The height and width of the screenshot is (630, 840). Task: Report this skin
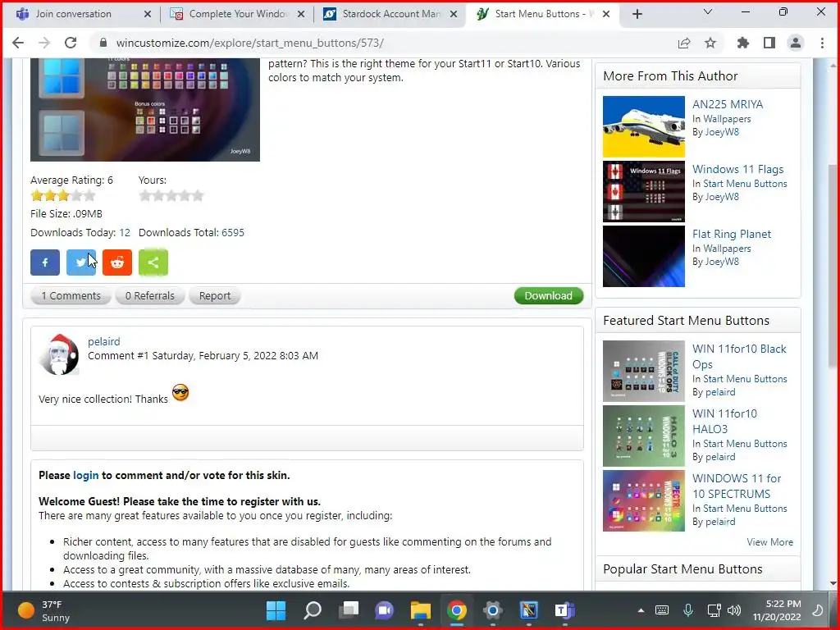pyautogui.click(x=214, y=295)
